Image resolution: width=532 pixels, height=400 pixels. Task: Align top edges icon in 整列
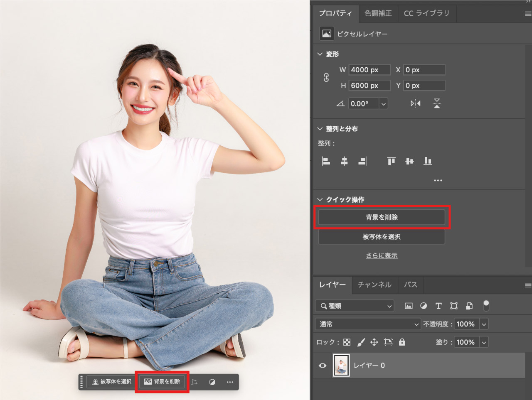pyautogui.click(x=391, y=161)
